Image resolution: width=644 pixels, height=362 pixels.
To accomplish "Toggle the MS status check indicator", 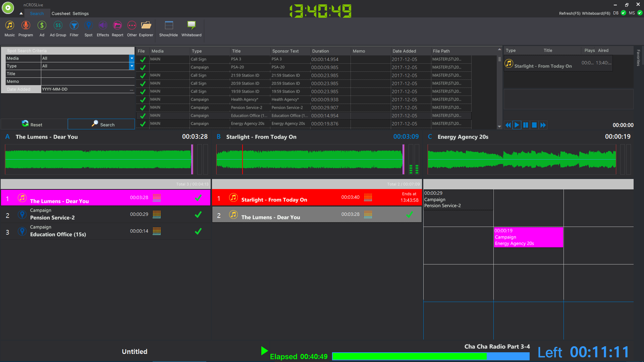I will 640,13.
